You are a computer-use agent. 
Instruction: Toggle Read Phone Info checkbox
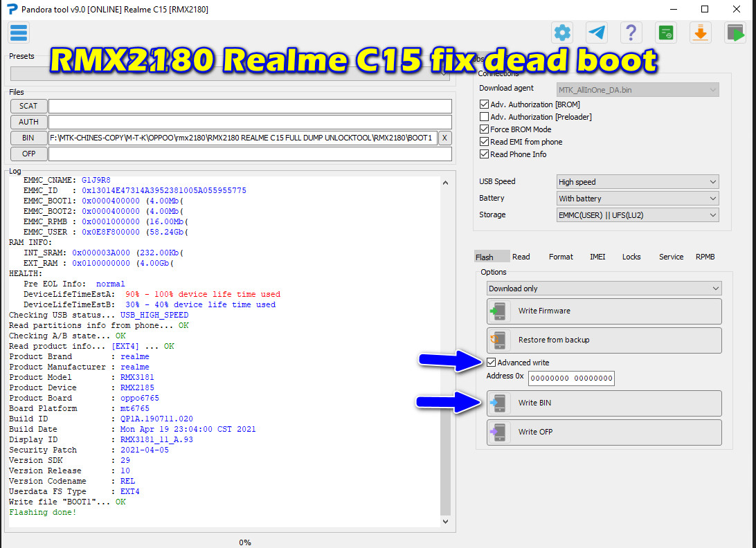coord(484,154)
